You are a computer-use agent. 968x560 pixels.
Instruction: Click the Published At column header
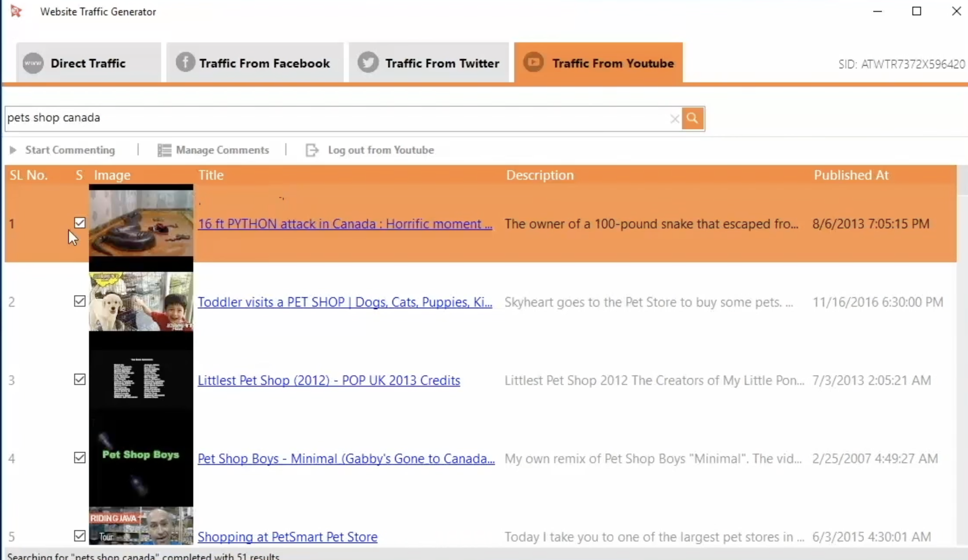[851, 175]
